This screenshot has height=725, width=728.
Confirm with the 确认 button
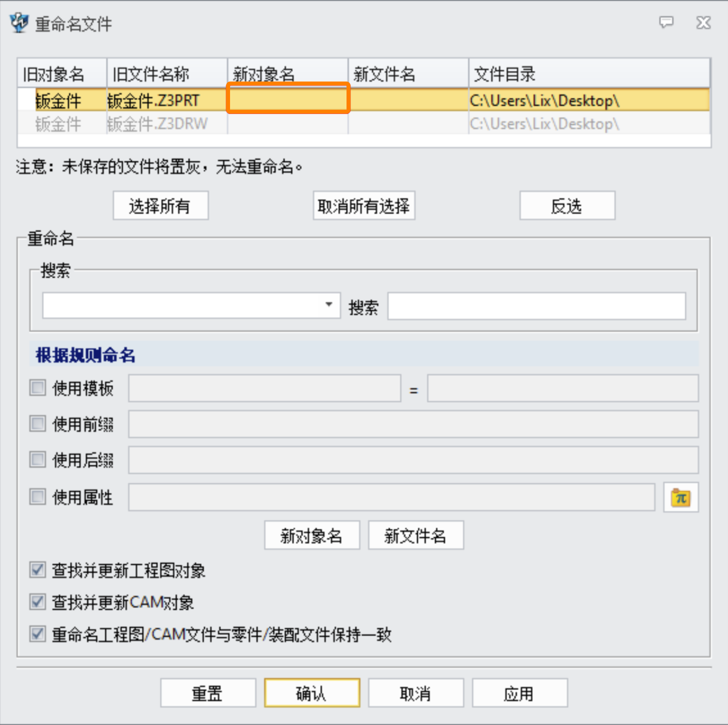coord(312,693)
